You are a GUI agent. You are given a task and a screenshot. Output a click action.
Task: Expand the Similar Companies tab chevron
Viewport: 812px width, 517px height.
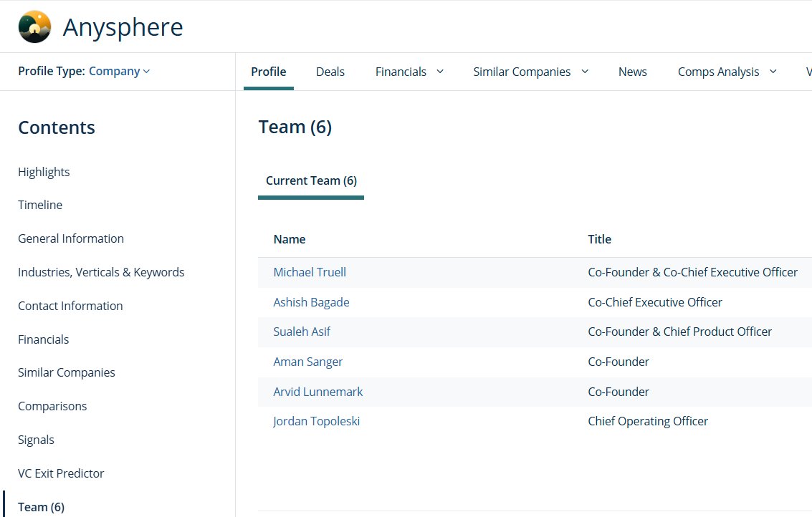pyautogui.click(x=585, y=72)
